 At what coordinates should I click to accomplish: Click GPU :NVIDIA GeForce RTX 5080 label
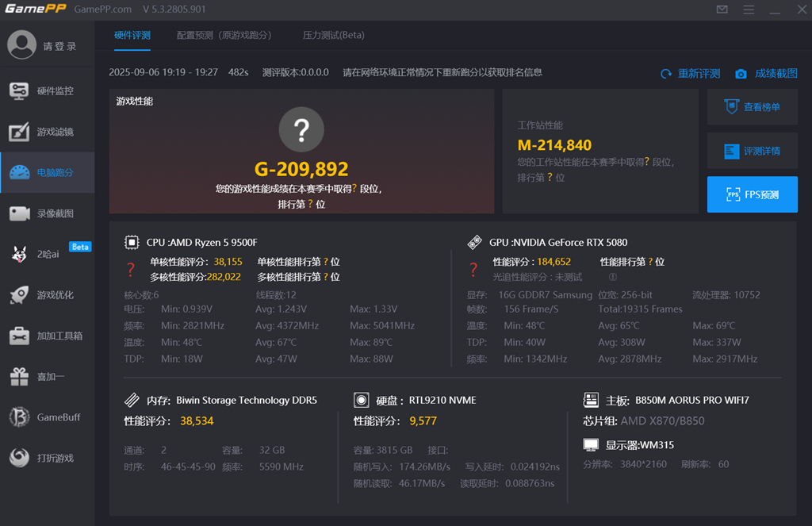(x=558, y=242)
